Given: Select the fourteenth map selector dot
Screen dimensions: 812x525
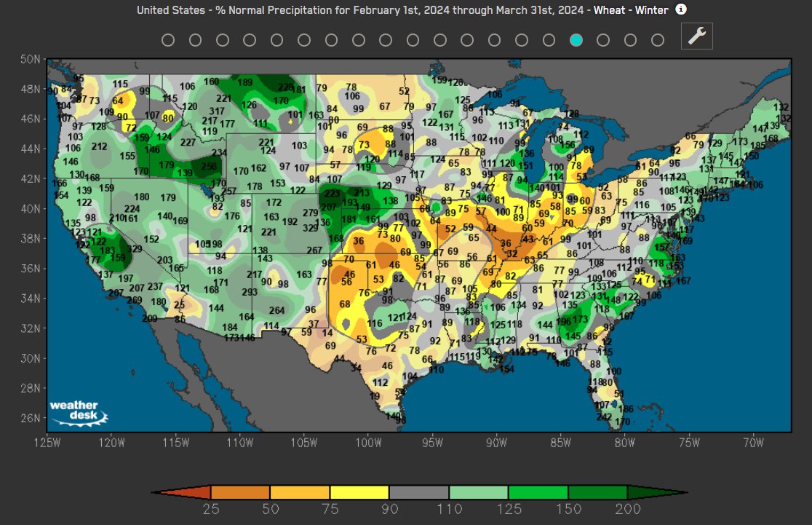Looking at the screenshot, I should pyautogui.click(x=522, y=40).
